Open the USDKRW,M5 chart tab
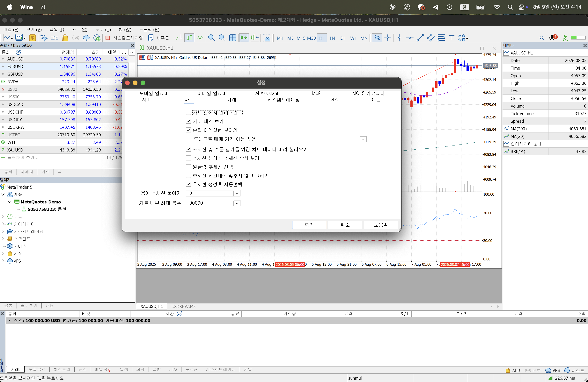This screenshot has height=382, width=588. pos(184,307)
